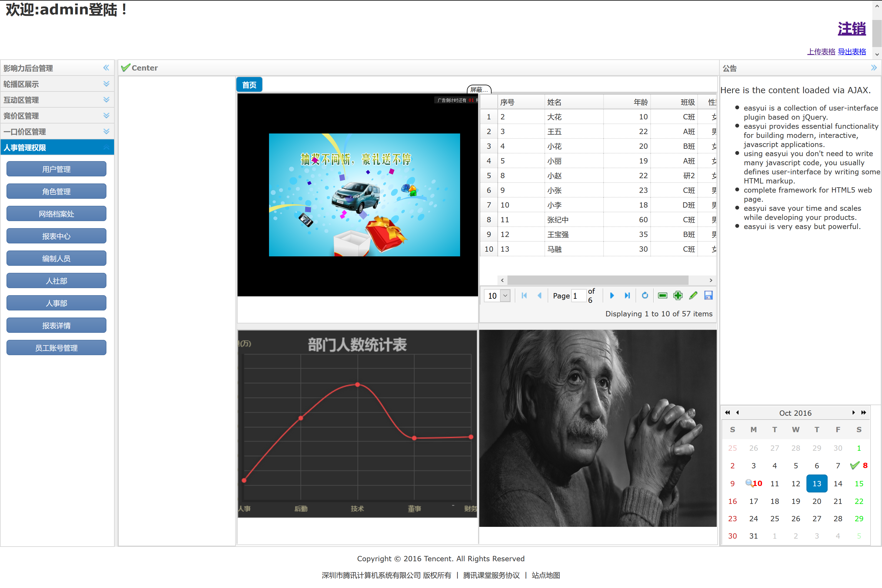
Task: Click the green plus add-row icon
Action: tap(678, 295)
